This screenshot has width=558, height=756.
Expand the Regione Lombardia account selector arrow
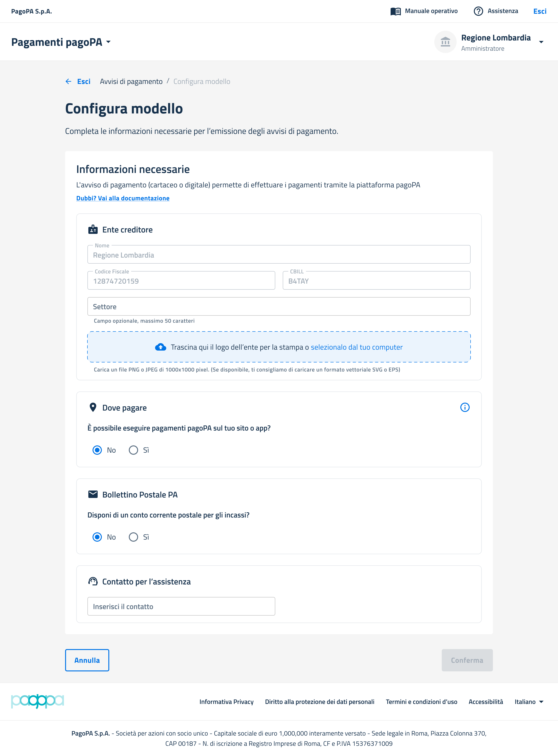coord(541,42)
